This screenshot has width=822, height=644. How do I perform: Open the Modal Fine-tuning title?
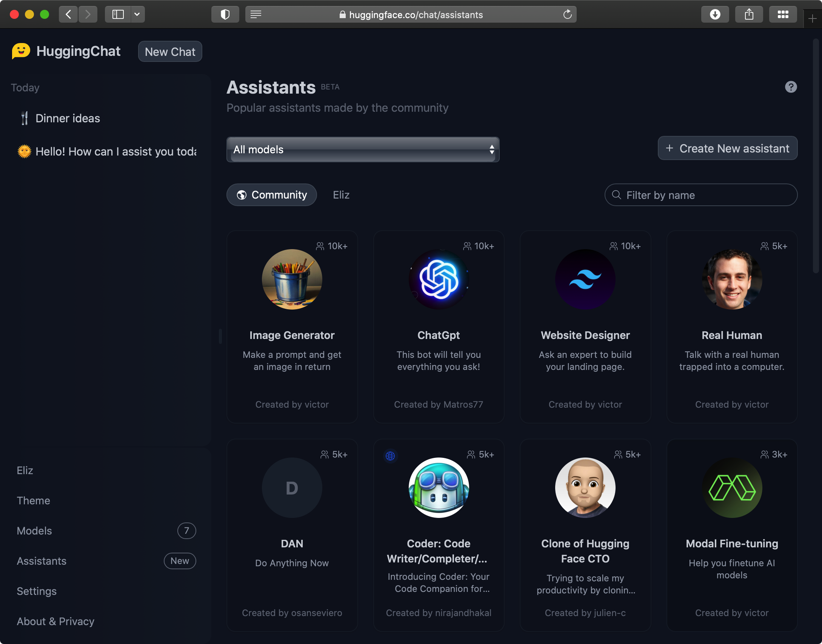coord(732,544)
